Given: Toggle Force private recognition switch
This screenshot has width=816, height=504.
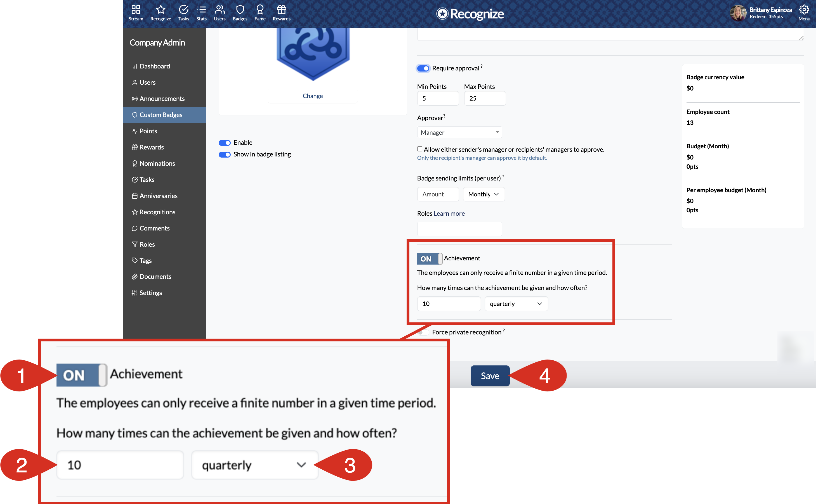Looking at the screenshot, I should tap(423, 332).
